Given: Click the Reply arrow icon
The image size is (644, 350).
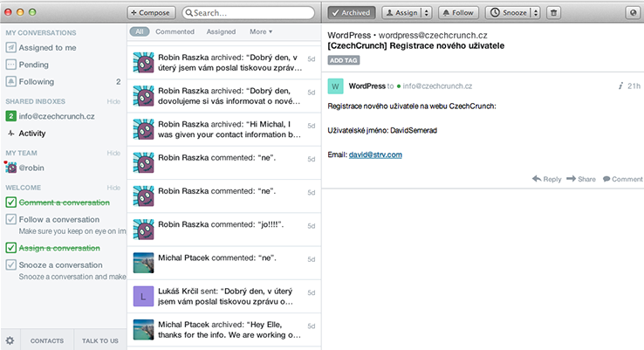Looking at the screenshot, I should pyautogui.click(x=536, y=179).
